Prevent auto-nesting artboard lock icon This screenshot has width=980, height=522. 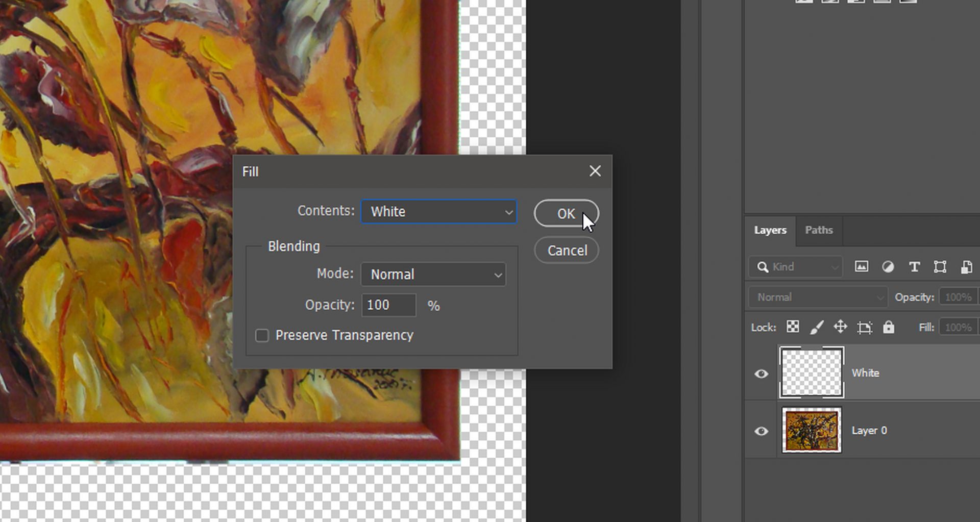(864, 328)
